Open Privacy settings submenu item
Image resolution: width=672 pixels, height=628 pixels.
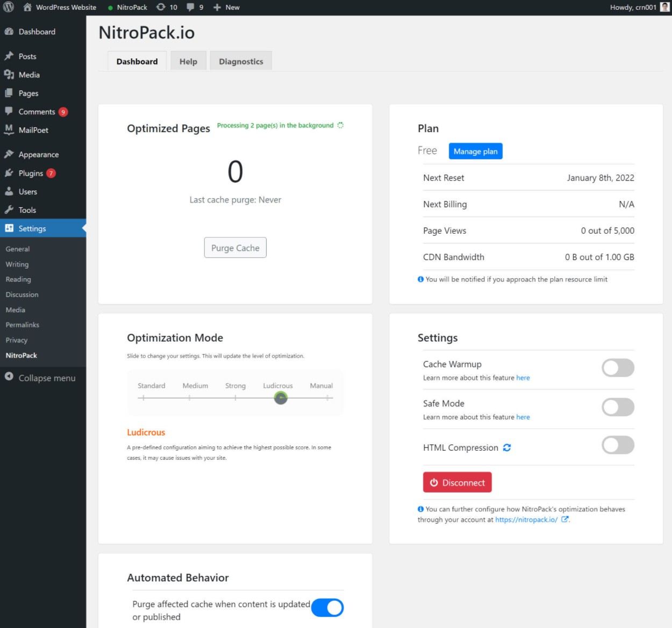[x=17, y=340]
